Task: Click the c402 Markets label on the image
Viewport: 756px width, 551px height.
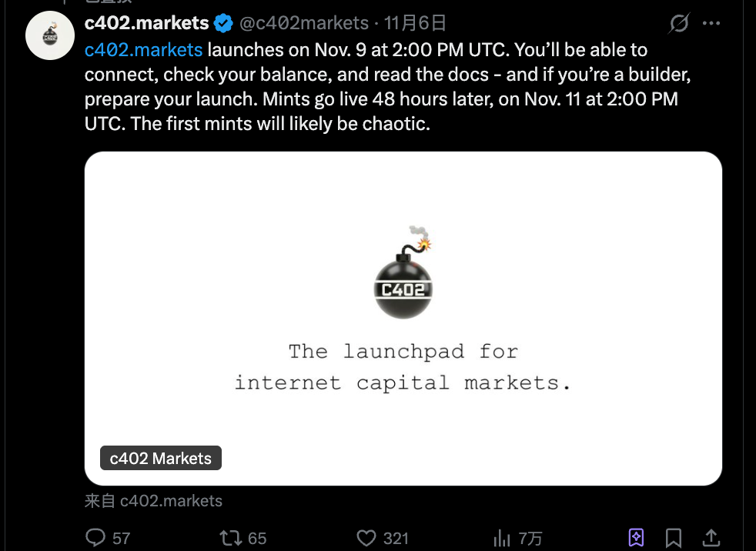Action: pos(160,458)
